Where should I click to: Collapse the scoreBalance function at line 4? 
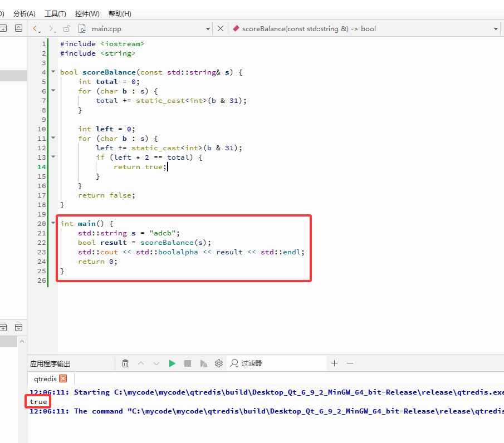click(x=53, y=72)
